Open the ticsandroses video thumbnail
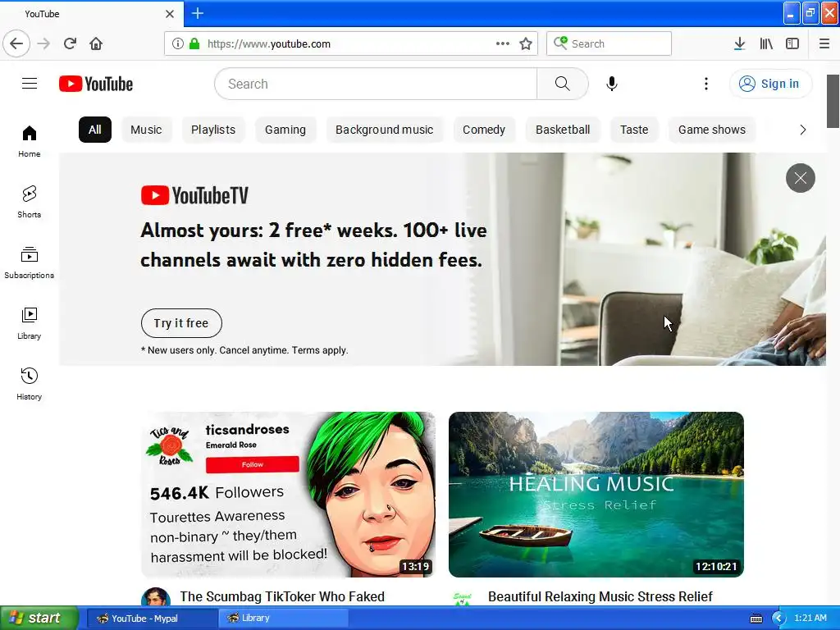840x630 pixels. pos(288,495)
